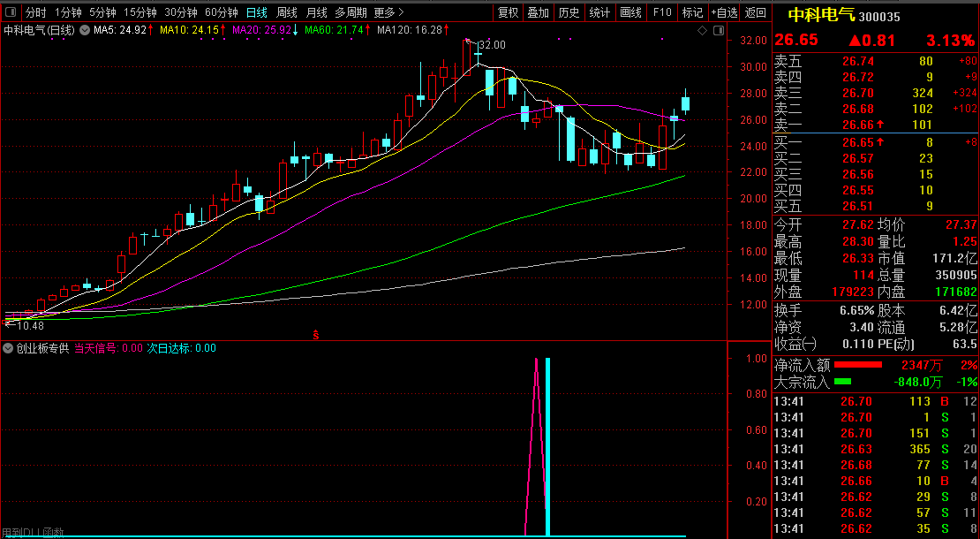Screen dimensions: 980x539
Task: Select the 周线 weekly chart tab
Action: (x=286, y=12)
